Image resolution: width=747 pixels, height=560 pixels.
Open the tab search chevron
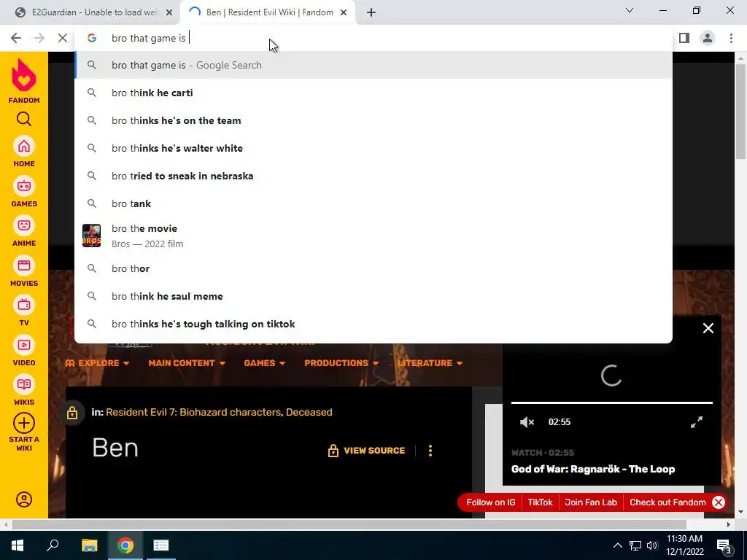point(630,10)
